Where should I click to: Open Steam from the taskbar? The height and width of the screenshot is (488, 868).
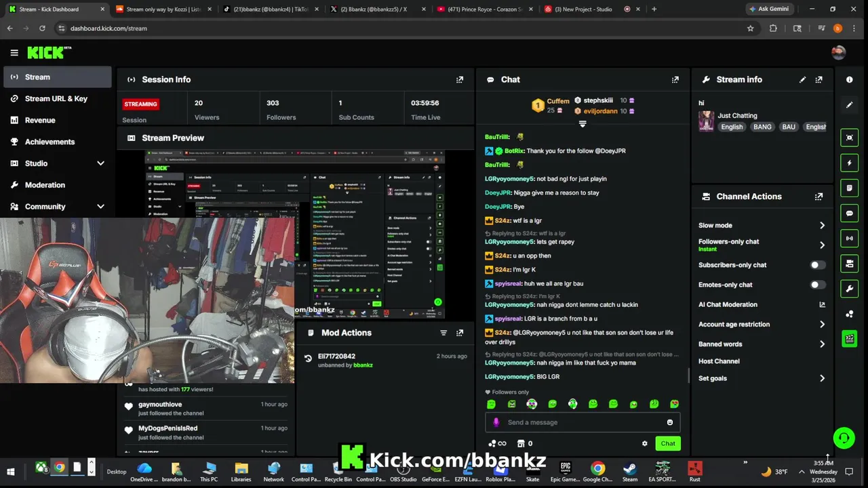pos(630,472)
